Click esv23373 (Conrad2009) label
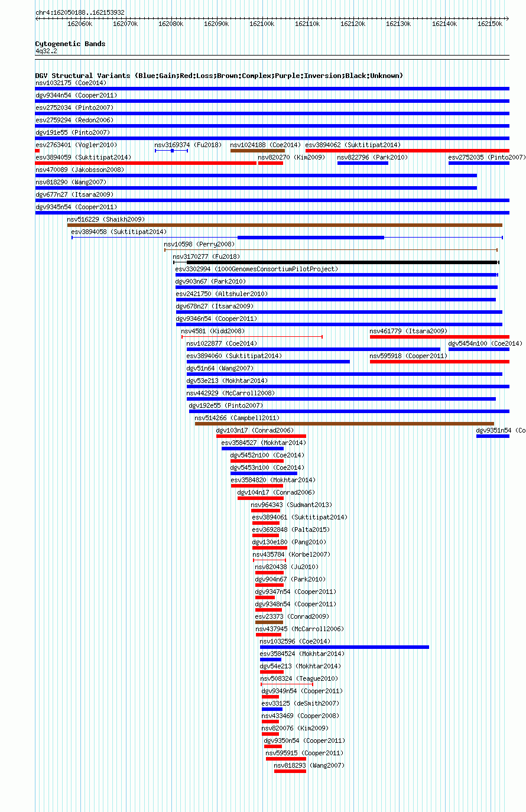Viewport: 526px width, 812px height. tap(292, 616)
